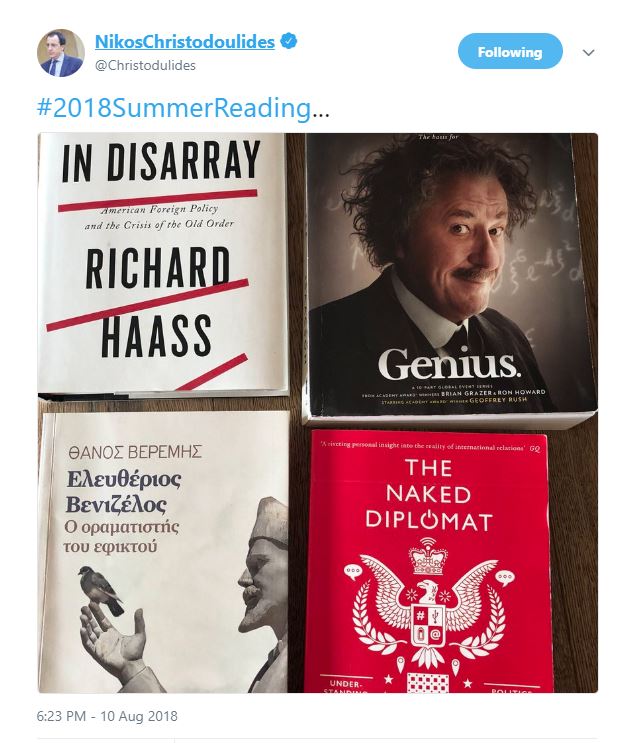Click The Naked Diplomat book cover

pos(430,562)
